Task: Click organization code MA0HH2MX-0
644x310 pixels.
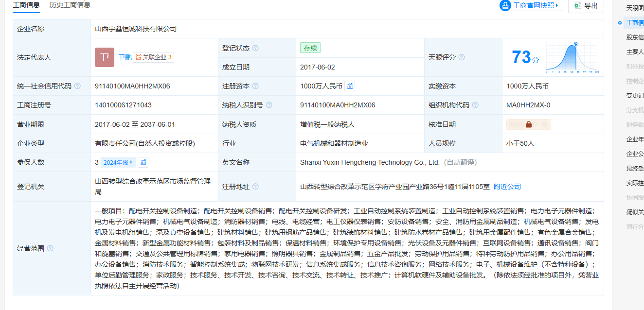Action: pos(528,105)
